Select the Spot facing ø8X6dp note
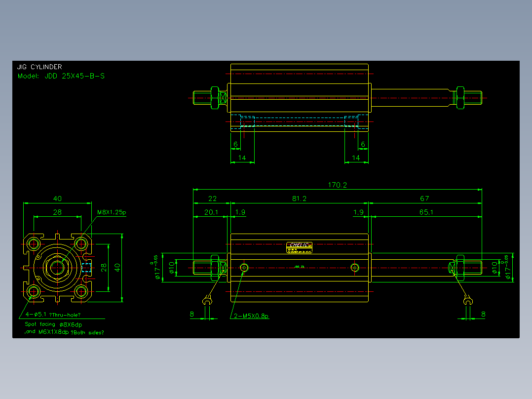Image resolution: width=532 pixels, height=399 pixels. coord(53,324)
